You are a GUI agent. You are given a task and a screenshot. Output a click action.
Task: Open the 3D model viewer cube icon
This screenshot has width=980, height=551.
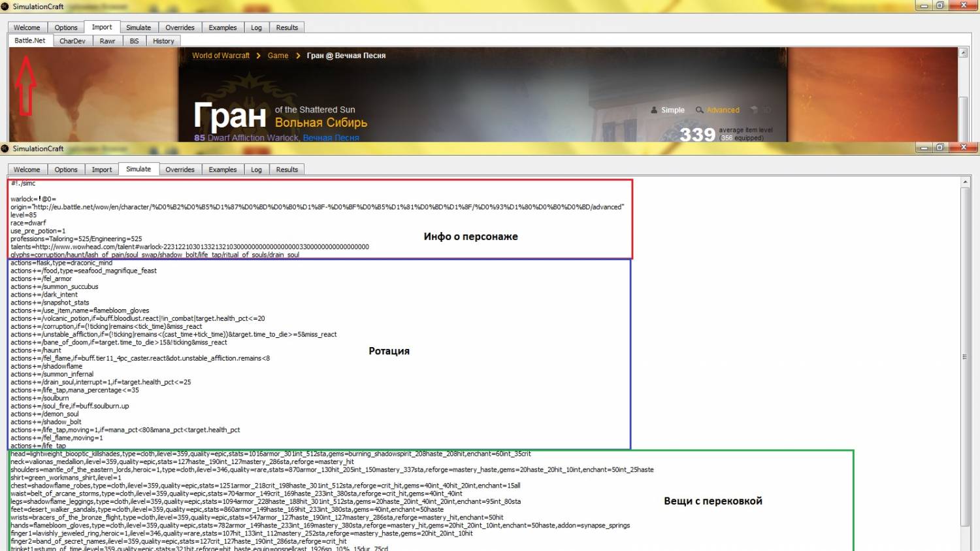click(x=754, y=110)
